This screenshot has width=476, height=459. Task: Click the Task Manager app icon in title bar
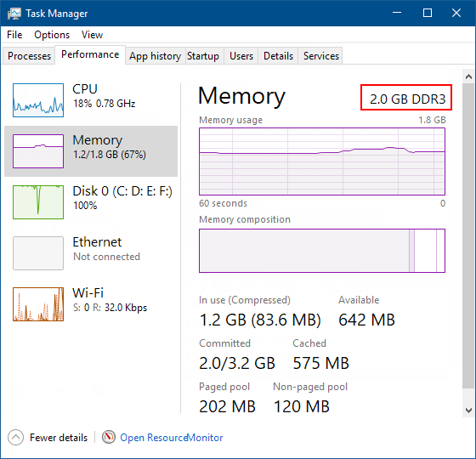(x=14, y=14)
